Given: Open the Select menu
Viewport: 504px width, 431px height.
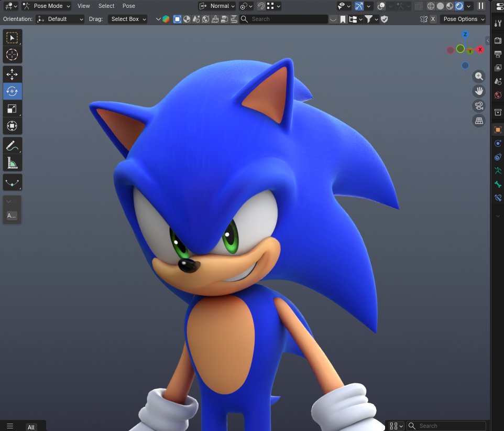Looking at the screenshot, I should point(106,6).
